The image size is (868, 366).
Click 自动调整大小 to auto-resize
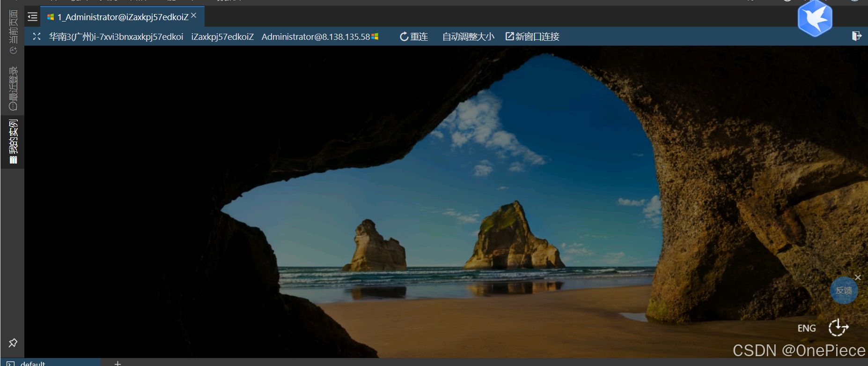(468, 37)
